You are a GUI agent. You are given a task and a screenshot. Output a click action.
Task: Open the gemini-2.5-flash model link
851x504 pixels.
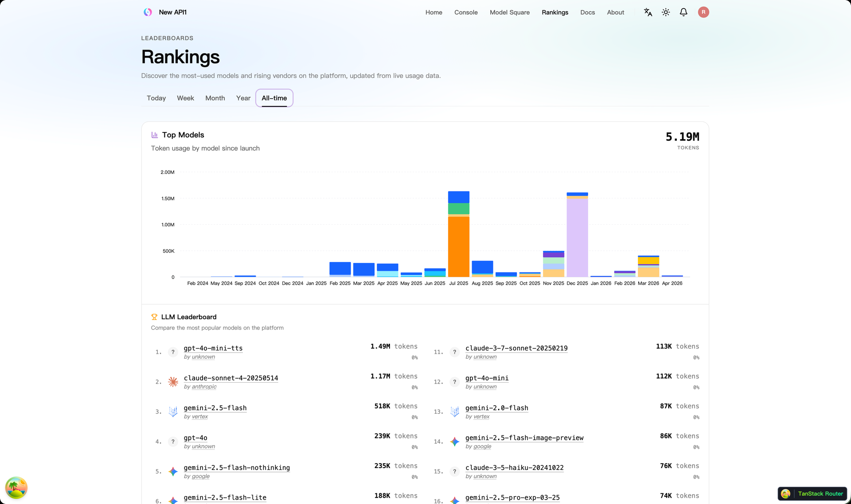coord(215,408)
